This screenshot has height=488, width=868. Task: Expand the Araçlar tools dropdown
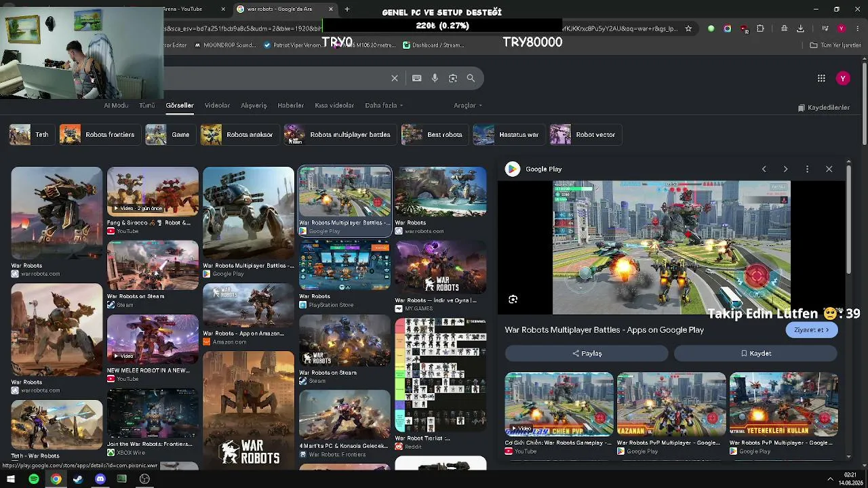coord(468,105)
